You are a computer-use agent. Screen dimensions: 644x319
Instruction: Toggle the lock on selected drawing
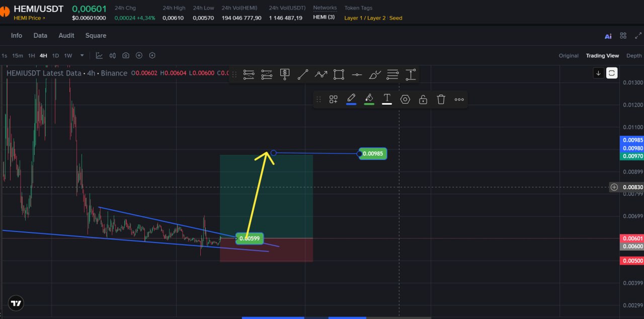coord(423,100)
